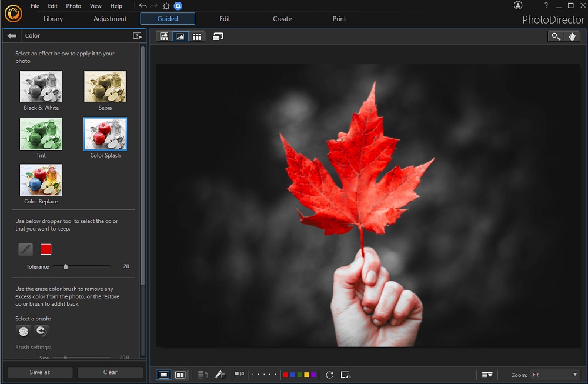The image size is (588, 384).
Task: Collapse the Color panel with the back arrow
Action: pos(11,36)
